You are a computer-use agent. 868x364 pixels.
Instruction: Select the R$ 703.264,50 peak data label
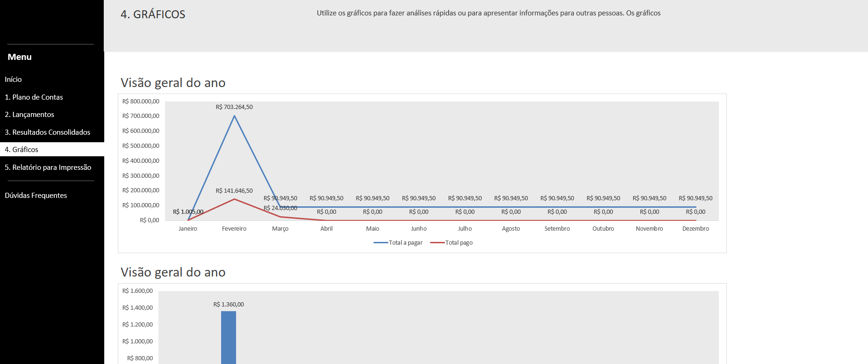[234, 107]
